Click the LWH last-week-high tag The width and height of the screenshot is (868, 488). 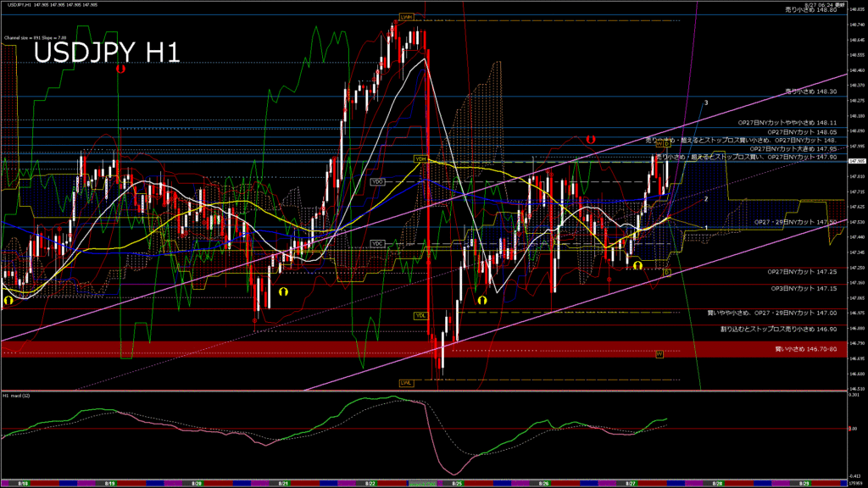coord(407,17)
